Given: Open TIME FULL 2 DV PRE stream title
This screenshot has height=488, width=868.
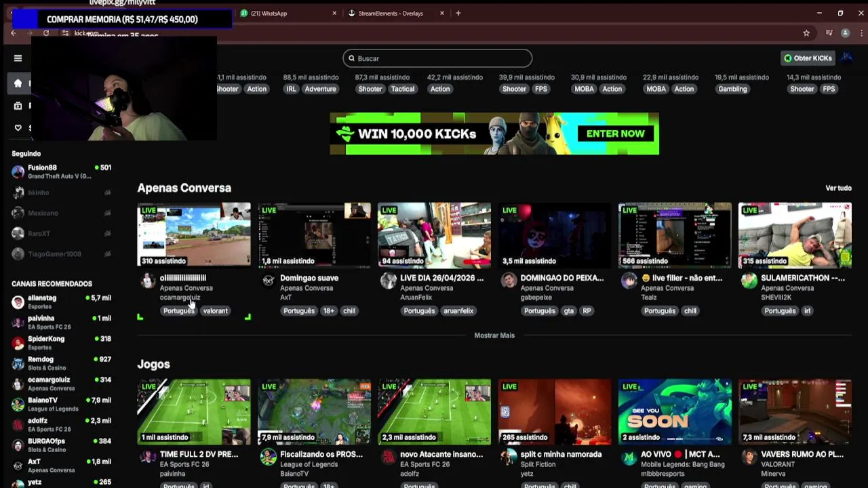Looking at the screenshot, I should click(199, 454).
